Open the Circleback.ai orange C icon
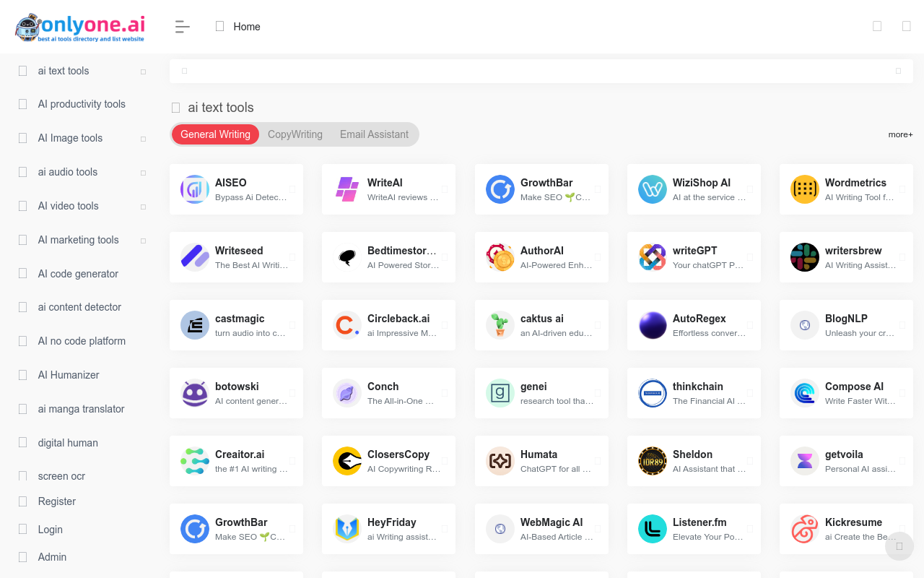924x578 pixels. 347,325
